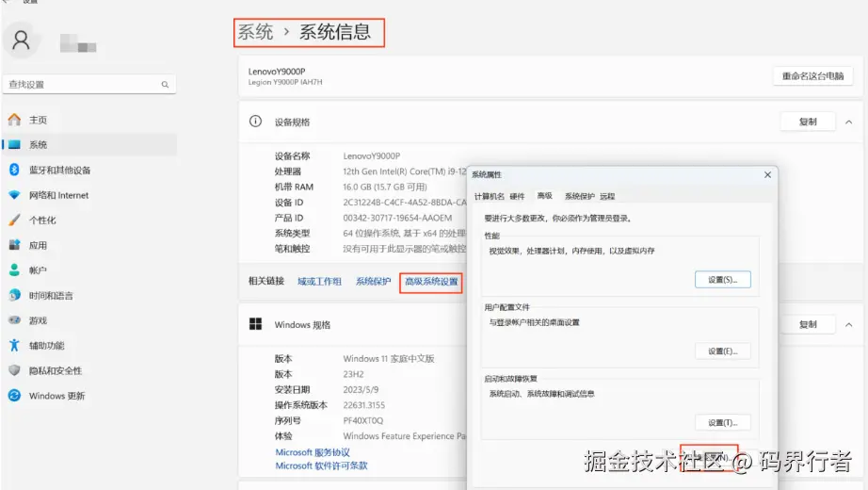Switch to 计算机名 tab

[490, 196]
